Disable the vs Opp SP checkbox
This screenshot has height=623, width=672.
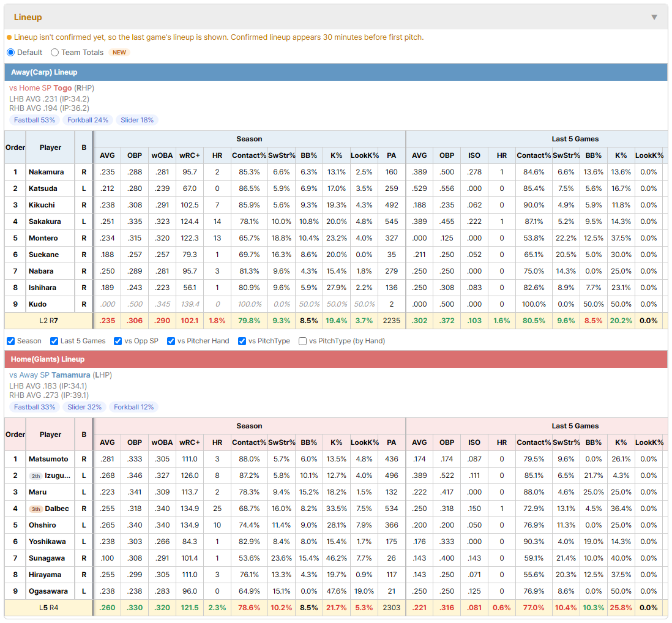(x=118, y=341)
